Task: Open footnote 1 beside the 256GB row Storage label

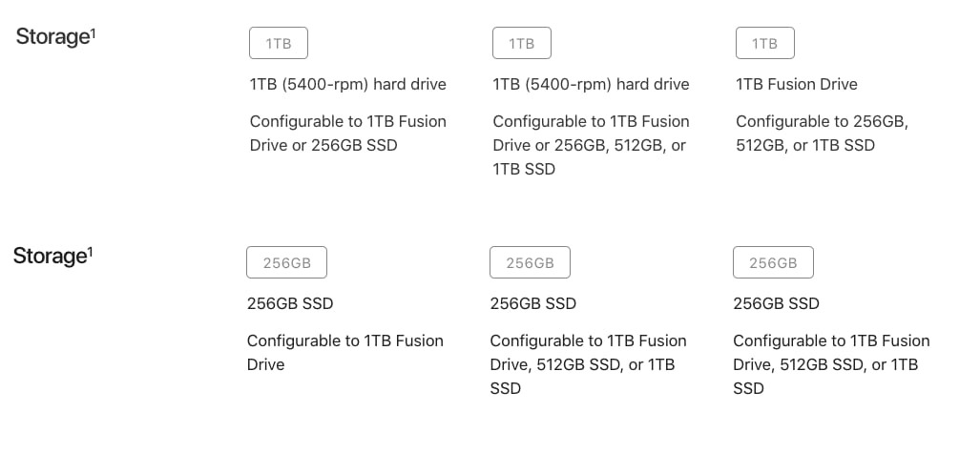Action: click(x=90, y=252)
